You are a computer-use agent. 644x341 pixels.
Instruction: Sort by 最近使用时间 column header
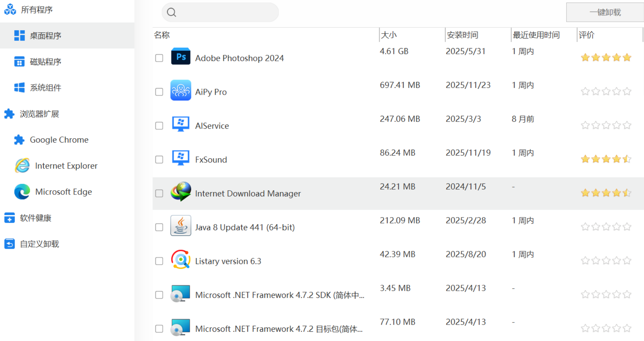tap(536, 35)
